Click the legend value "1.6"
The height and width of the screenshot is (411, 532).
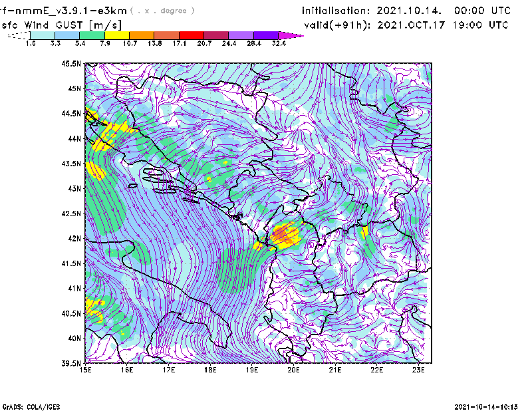pyautogui.click(x=31, y=43)
